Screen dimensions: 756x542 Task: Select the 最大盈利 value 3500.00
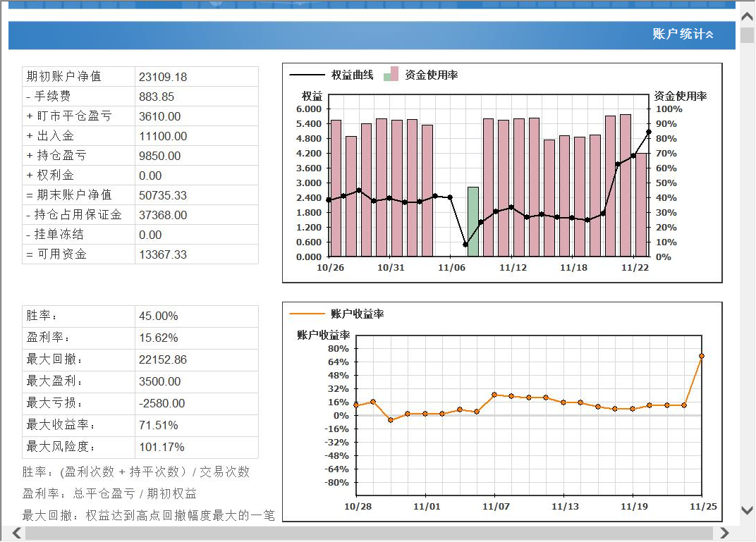tap(159, 381)
